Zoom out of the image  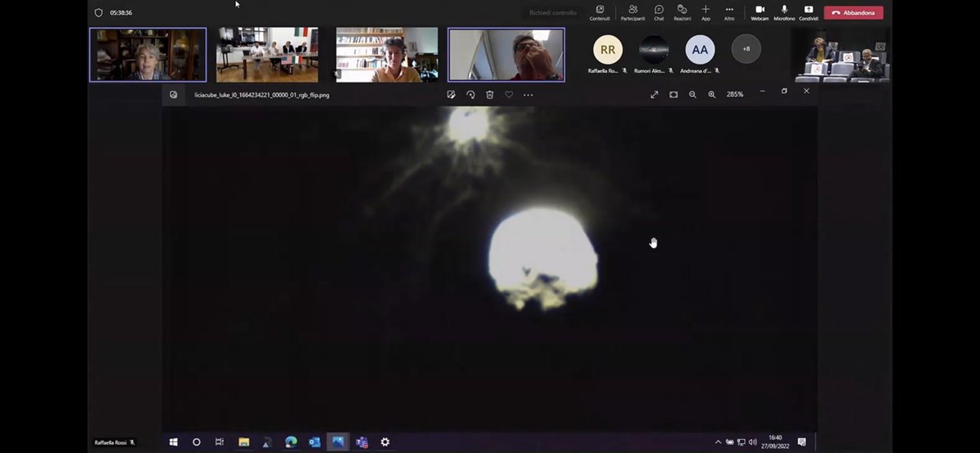coord(693,95)
